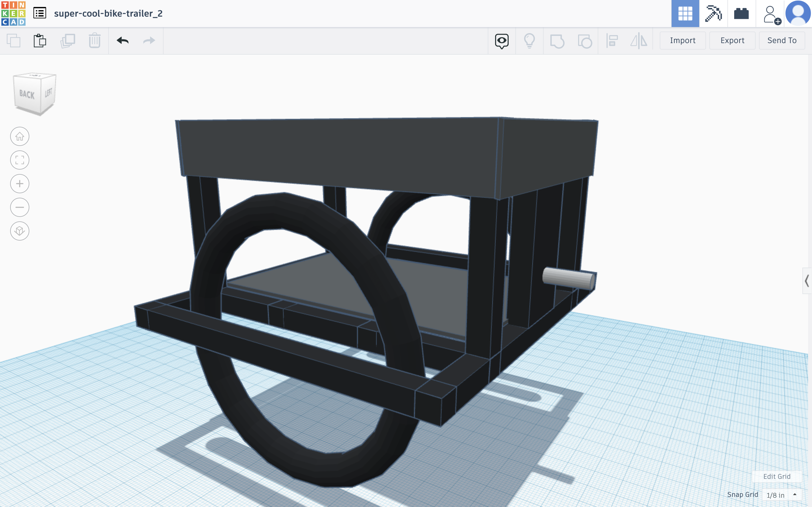This screenshot has height=507, width=812.
Task: Toggle undo to previous action
Action: 123,40
